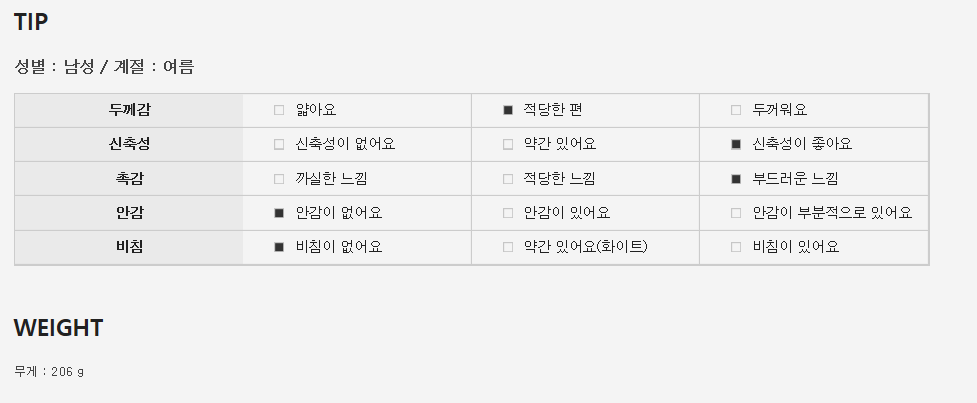Tick the 두꺼워요 checkbox
This screenshot has height=403, width=977.
(736, 110)
